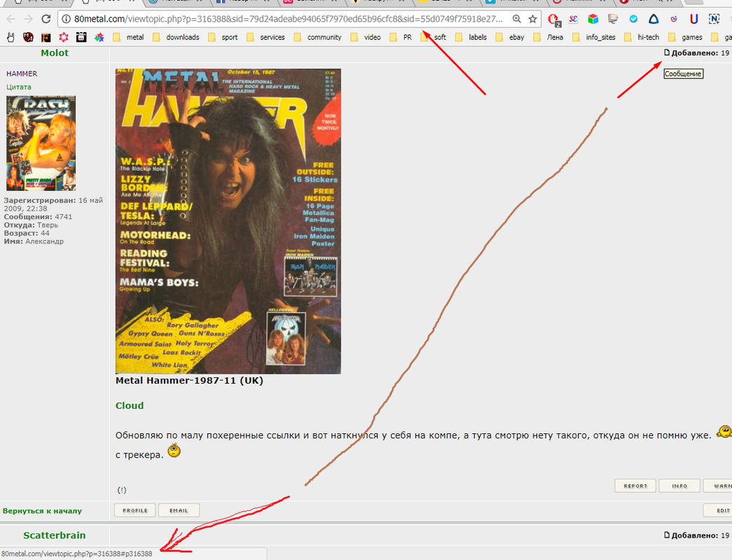View site information icon in address bar
Viewport: 732px width, 560px height.
[67, 19]
